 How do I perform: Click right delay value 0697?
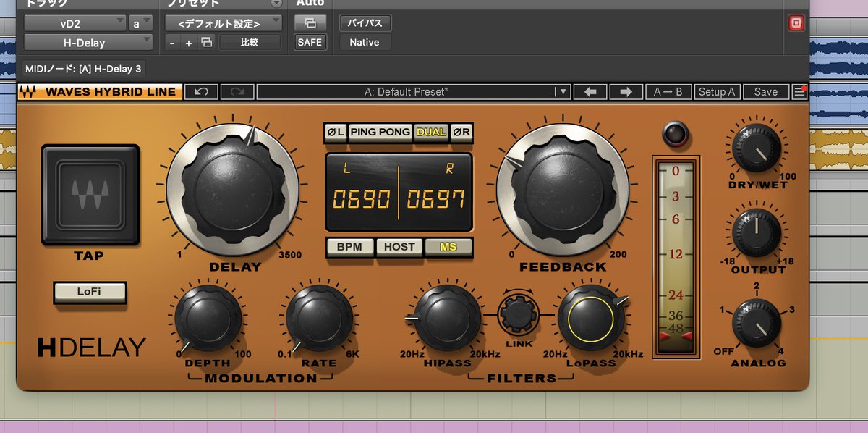(x=435, y=198)
